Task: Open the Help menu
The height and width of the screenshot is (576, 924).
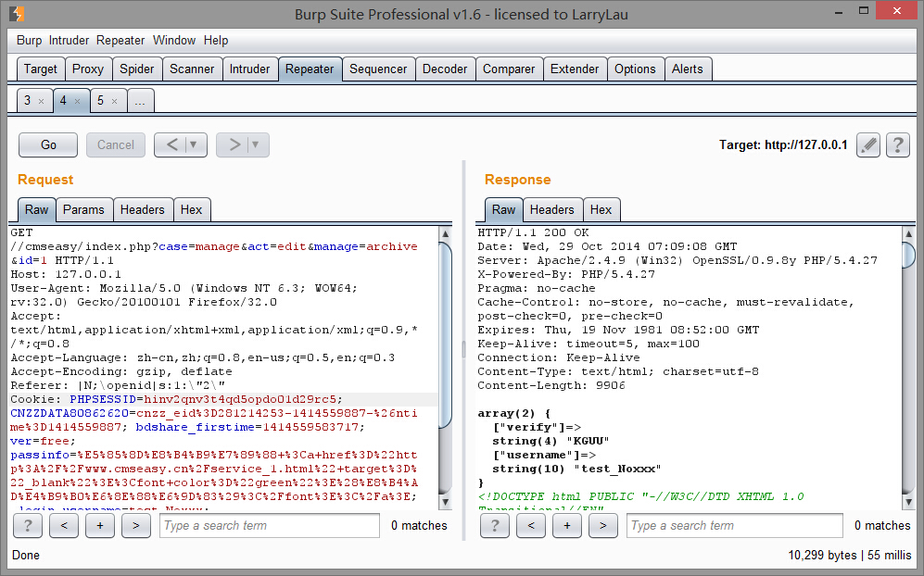Action: coord(216,40)
